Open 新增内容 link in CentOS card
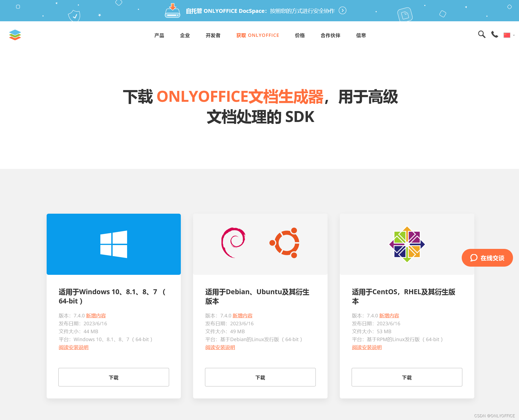Viewport: 519px width, 420px height. (x=389, y=315)
